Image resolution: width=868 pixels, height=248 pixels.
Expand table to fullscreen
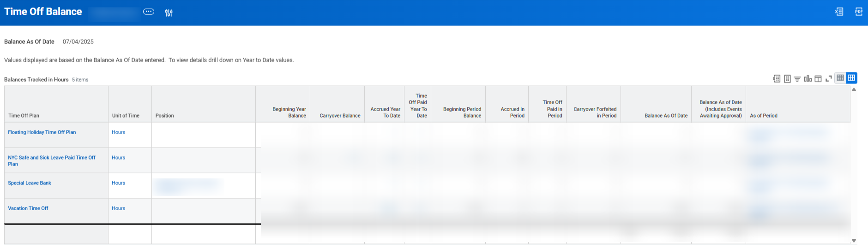(x=829, y=79)
